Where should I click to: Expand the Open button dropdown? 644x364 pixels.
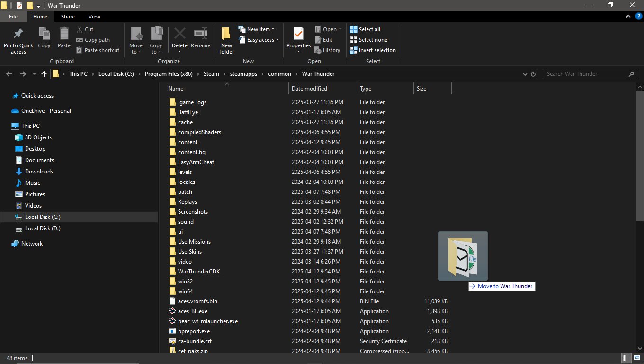pyautogui.click(x=340, y=29)
